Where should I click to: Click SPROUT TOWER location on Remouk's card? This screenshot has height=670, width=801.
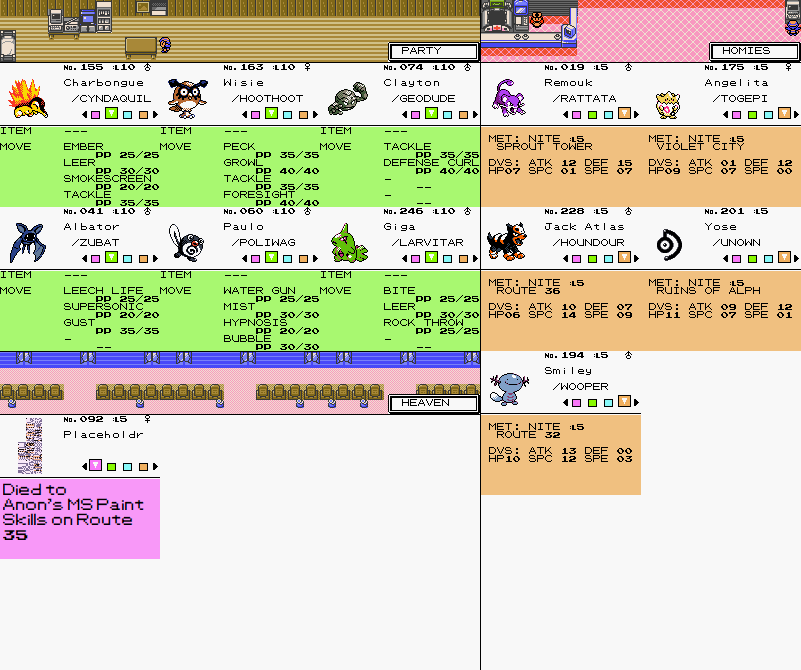(544, 147)
